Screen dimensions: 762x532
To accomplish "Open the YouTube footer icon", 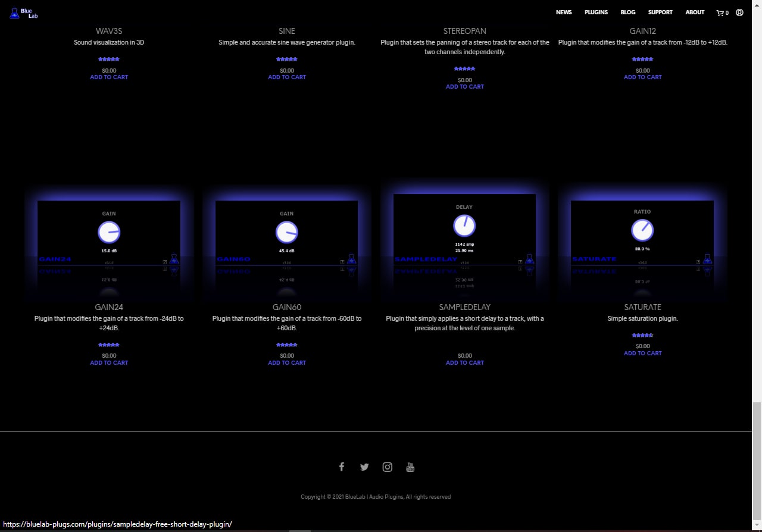I will click(410, 467).
